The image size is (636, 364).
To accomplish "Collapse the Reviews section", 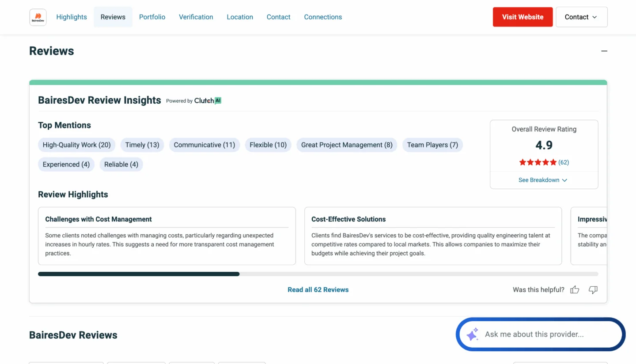I will point(604,51).
